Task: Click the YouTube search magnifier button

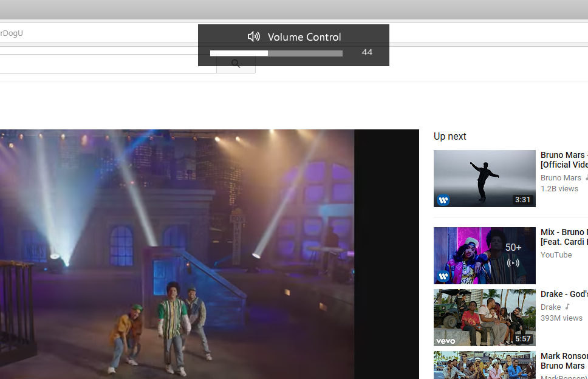Action: click(x=236, y=64)
